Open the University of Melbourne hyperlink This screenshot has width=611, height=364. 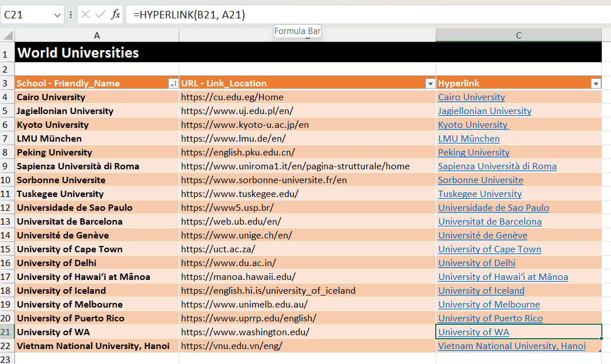click(489, 305)
